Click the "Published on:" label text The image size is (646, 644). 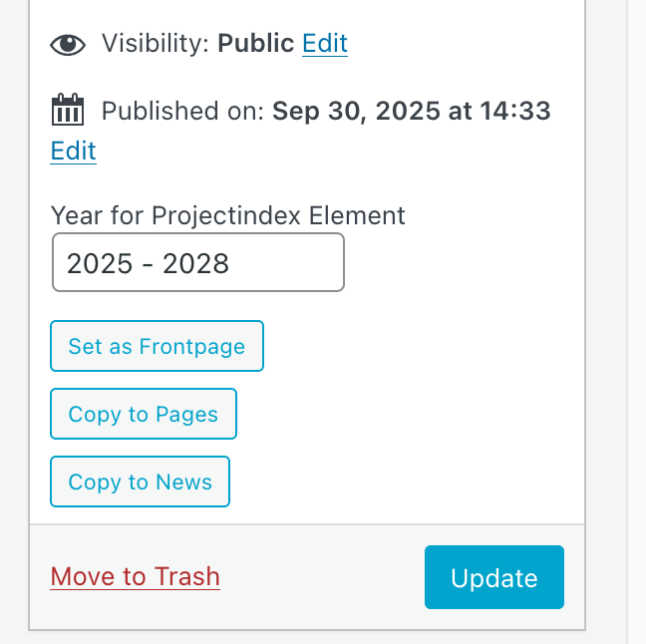[x=182, y=110]
